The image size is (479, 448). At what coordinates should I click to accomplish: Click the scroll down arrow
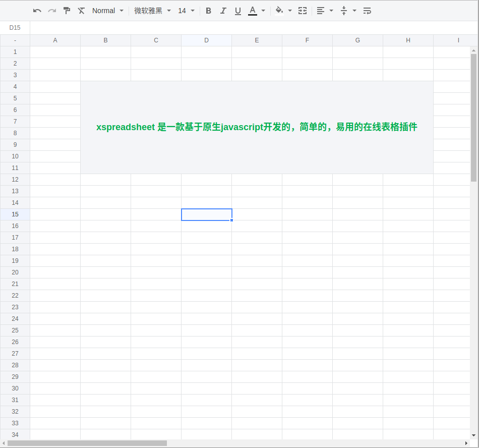pyautogui.click(x=473, y=435)
